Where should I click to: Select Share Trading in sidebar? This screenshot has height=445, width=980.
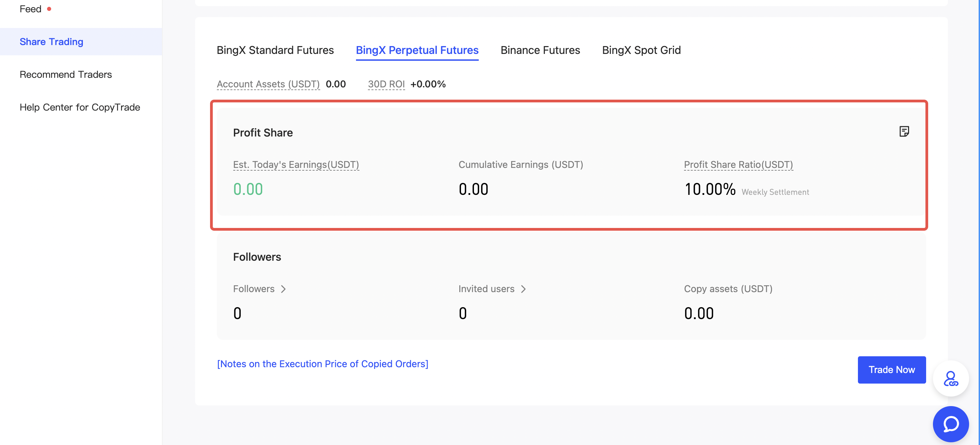coord(51,42)
